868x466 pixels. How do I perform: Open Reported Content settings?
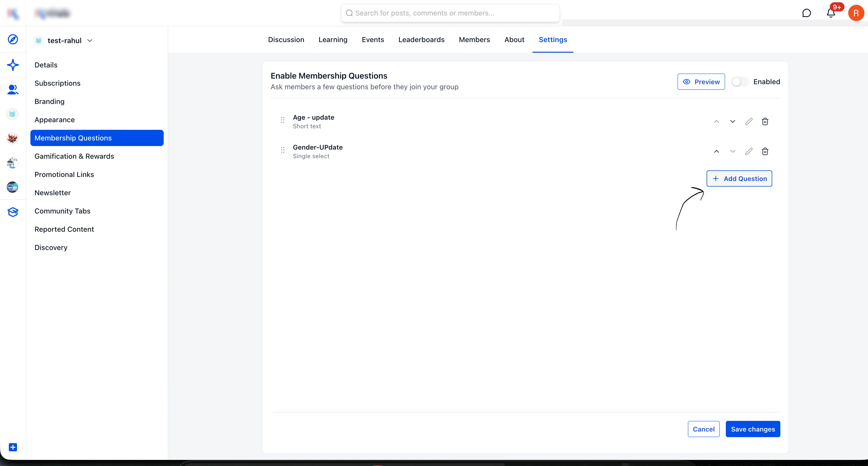(x=97, y=229)
